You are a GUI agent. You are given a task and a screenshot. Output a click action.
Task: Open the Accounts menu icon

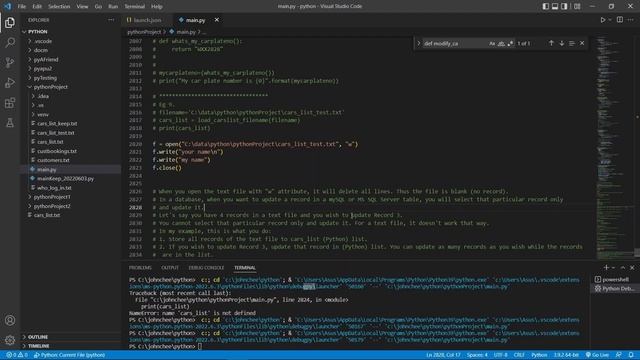point(10,320)
